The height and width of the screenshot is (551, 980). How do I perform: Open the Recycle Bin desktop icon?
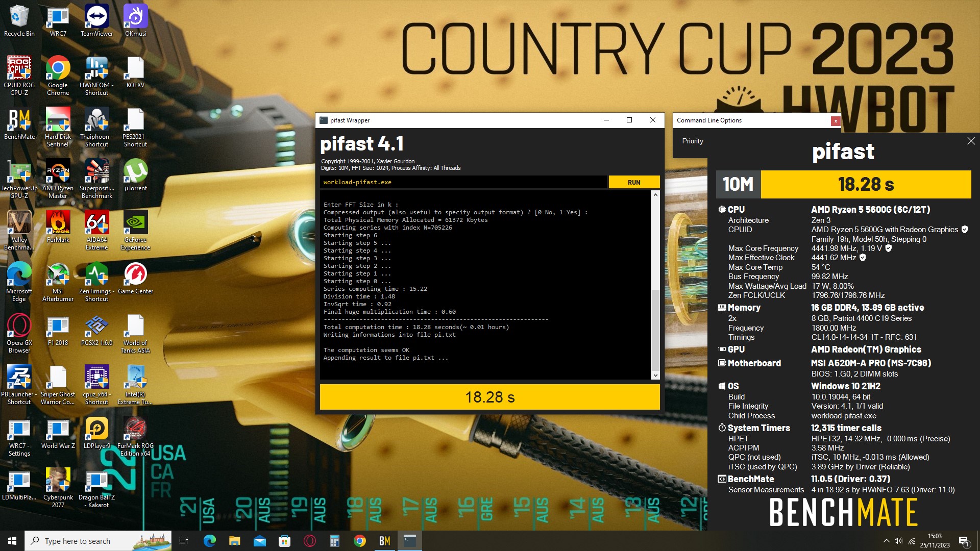click(x=19, y=20)
